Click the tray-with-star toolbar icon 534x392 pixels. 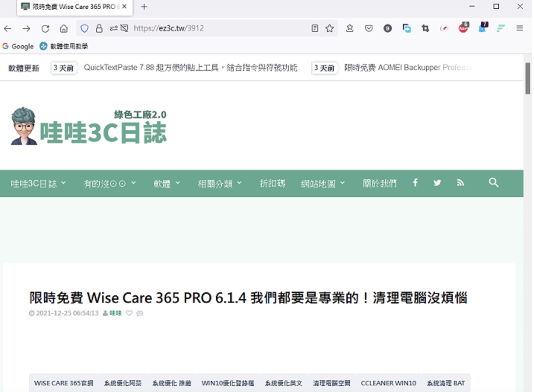tap(350, 28)
